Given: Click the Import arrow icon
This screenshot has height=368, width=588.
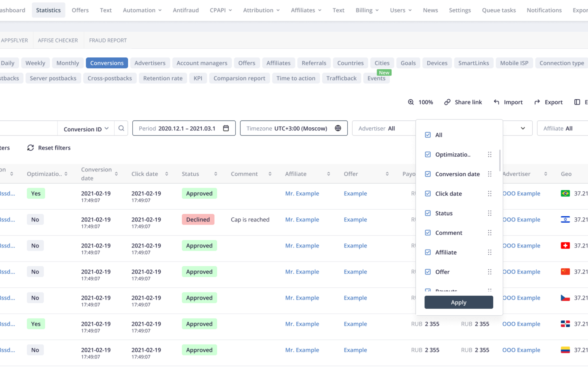Looking at the screenshot, I should [x=496, y=102].
